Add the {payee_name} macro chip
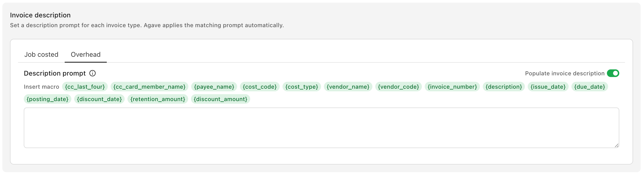 click(x=214, y=87)
